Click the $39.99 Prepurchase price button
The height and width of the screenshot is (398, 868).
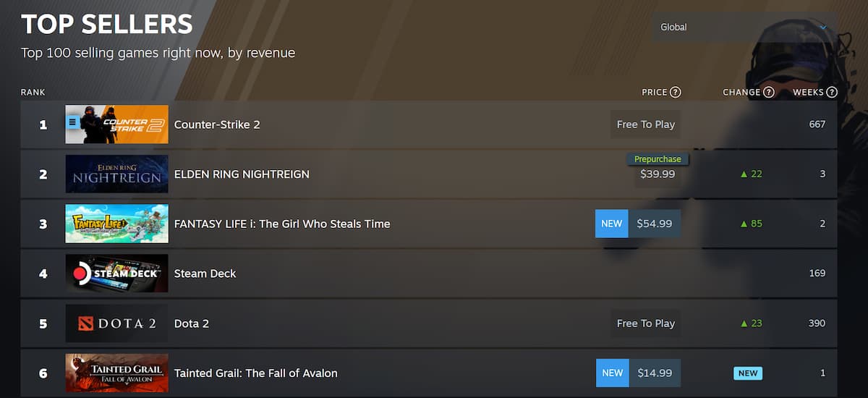[x=658, y=174]
